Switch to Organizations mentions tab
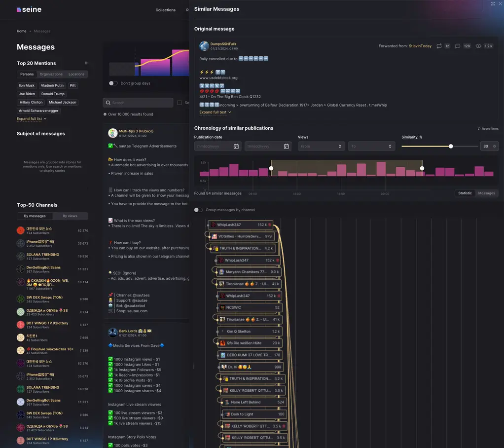The height and width of the screenshot is (448, 504). 51,75
